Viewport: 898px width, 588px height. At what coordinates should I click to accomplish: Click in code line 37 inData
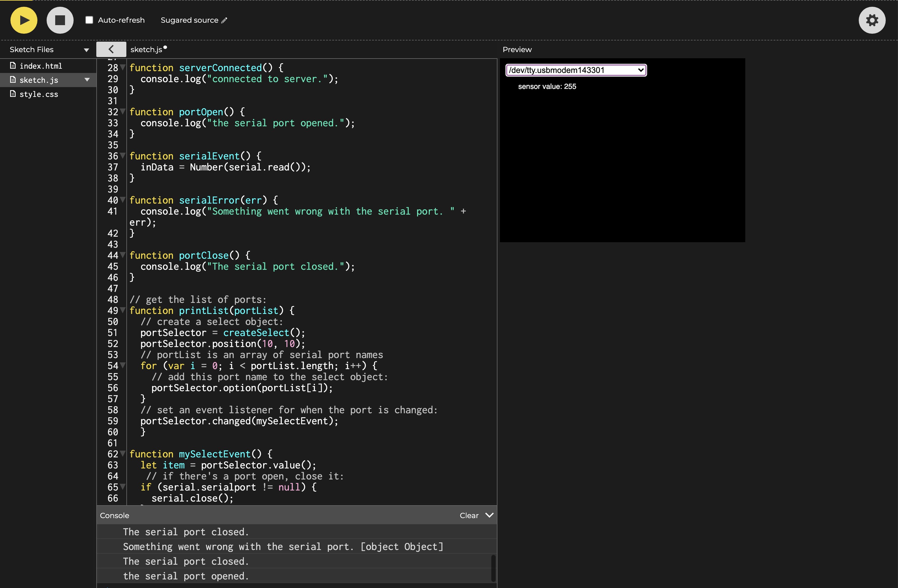(157, 167)
